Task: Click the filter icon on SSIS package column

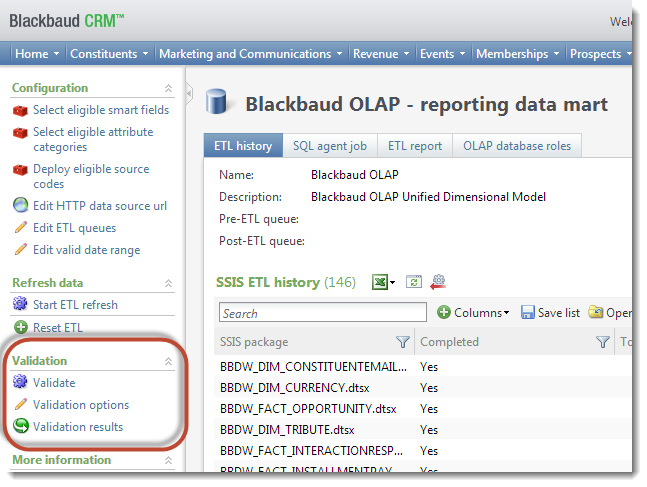Action: click(x=402, y=342)
